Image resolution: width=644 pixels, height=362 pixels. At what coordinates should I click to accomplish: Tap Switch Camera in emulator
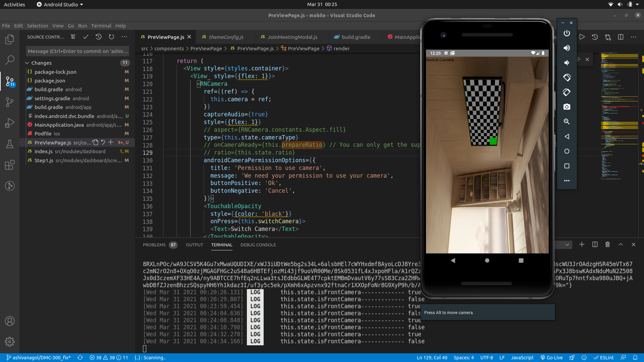click(x=440, y=60)
